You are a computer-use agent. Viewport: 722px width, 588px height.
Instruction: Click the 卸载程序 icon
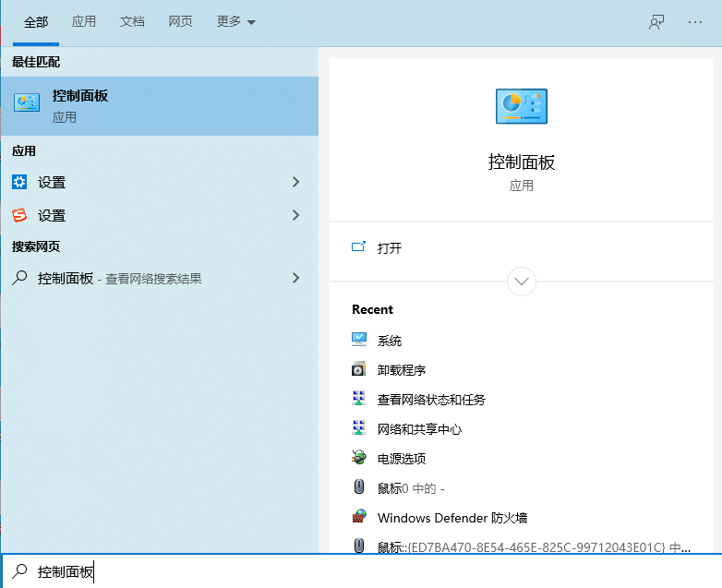click(359, 369)
